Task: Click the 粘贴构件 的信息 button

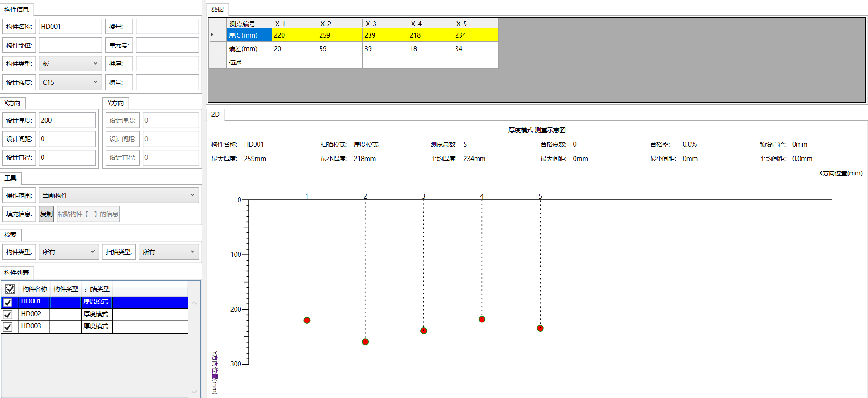Action: click(x=88, y=214)
